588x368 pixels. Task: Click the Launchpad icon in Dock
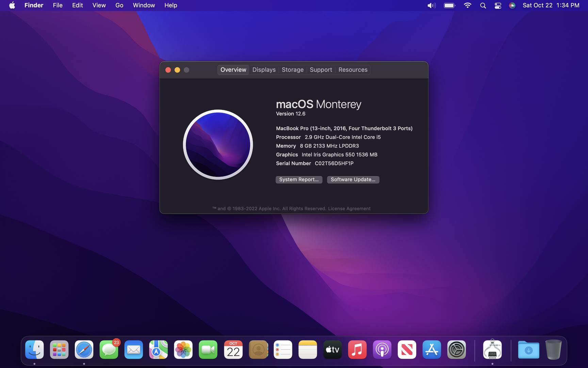[x=59, y=350]
